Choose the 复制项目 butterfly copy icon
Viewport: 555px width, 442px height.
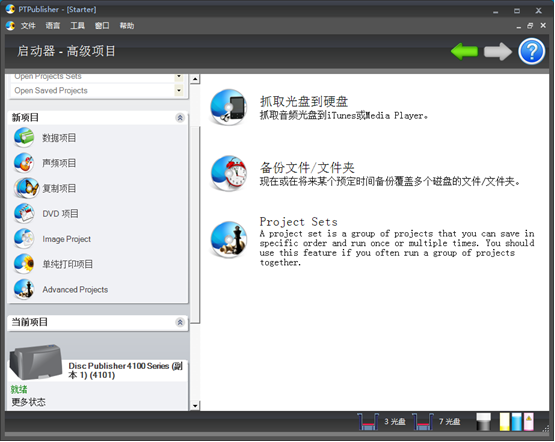tap(26, 188)
